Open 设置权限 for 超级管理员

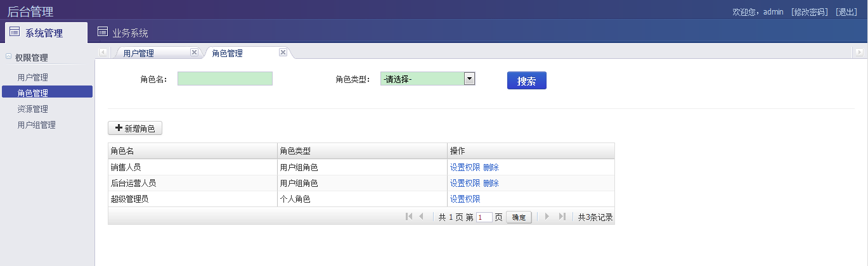[x=465, y=199]
